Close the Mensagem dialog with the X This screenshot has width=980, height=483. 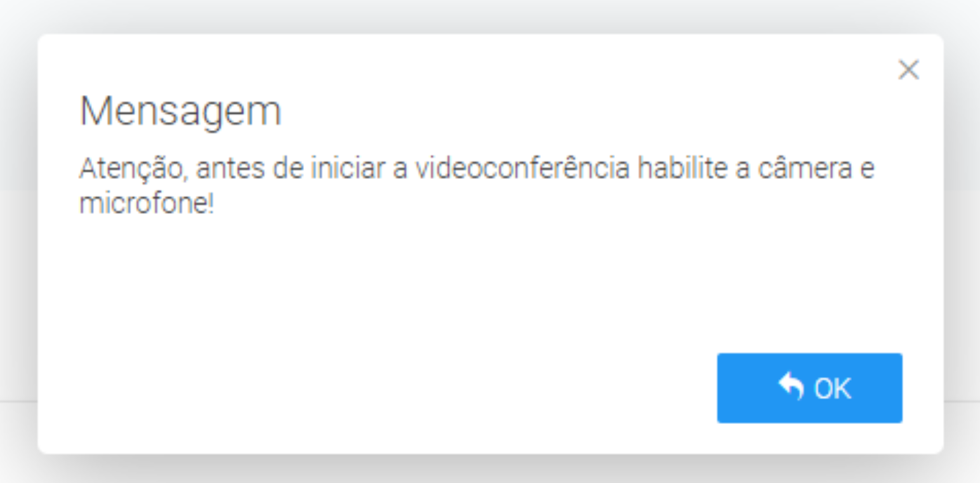[x=908, y=70]
